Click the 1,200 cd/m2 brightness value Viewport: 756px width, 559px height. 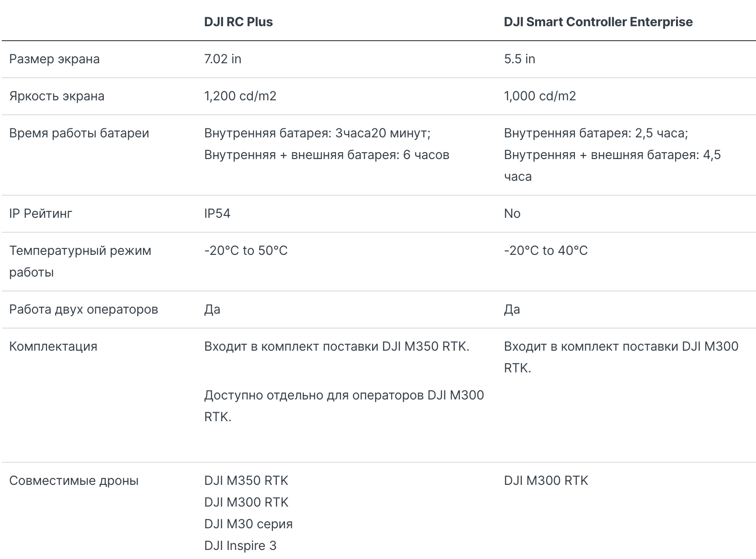[x=240, y=96]
